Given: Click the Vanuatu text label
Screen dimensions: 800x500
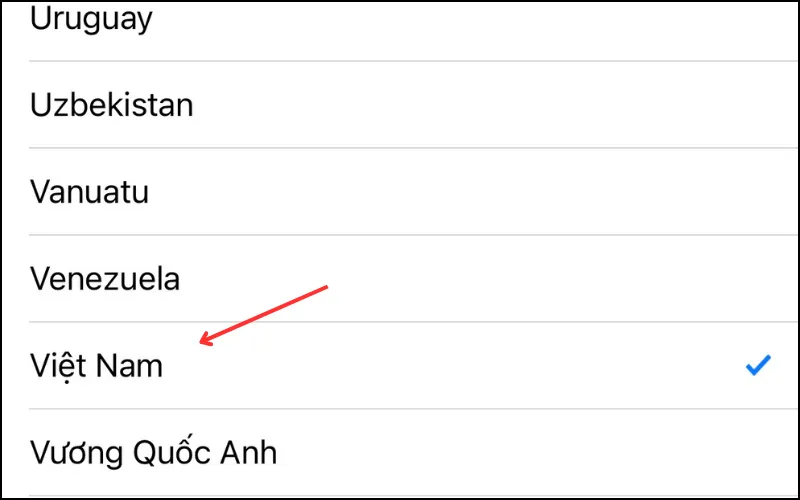Looking at the screenshot, I should pyautogui.click(x=89, y=192).
